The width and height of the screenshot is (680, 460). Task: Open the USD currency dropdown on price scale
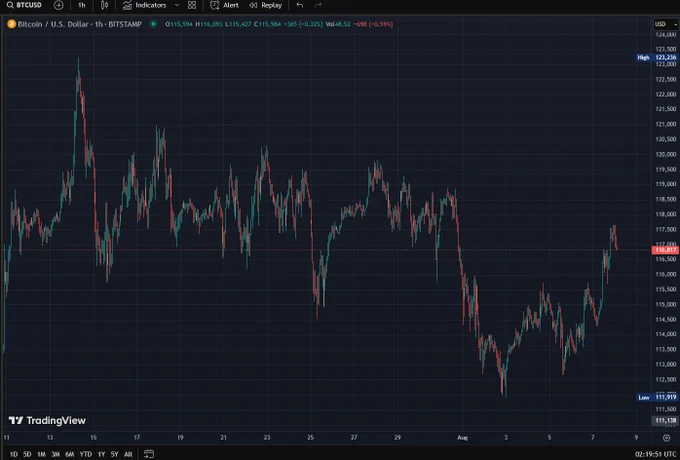click(666, 24)
